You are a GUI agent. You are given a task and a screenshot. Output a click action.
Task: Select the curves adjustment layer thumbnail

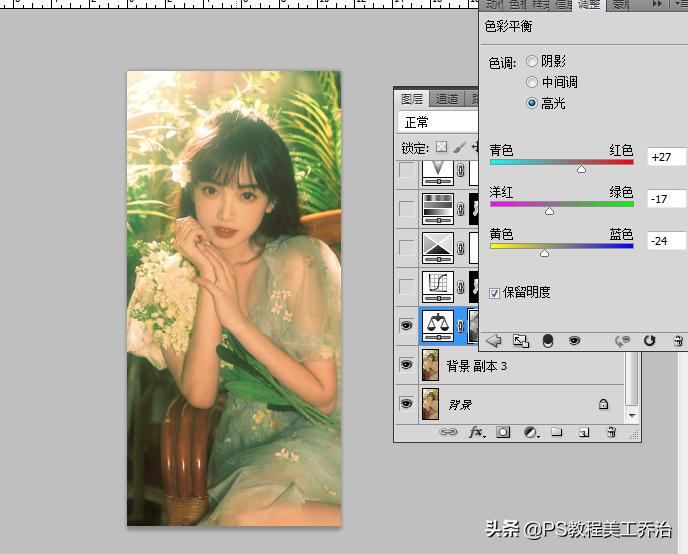coord(437,287)
